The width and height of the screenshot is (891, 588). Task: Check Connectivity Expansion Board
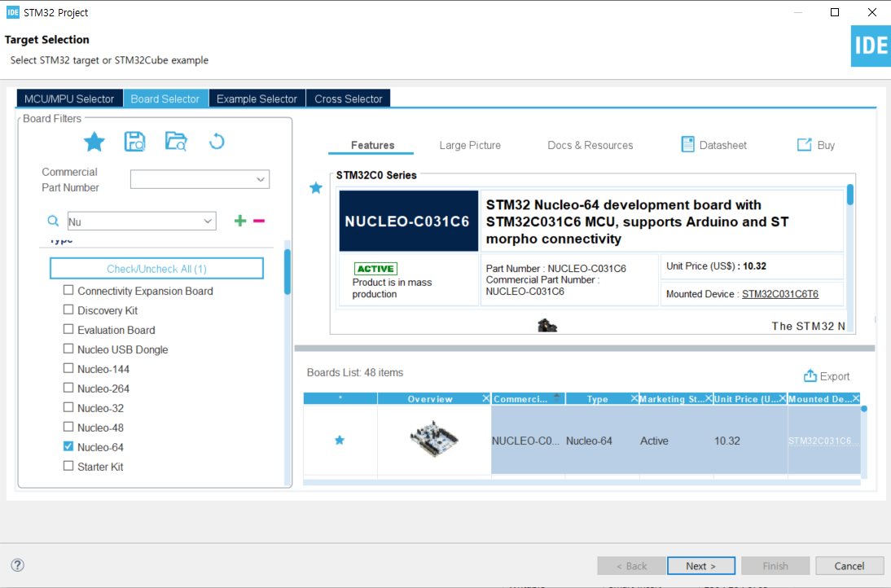(68, 290)
